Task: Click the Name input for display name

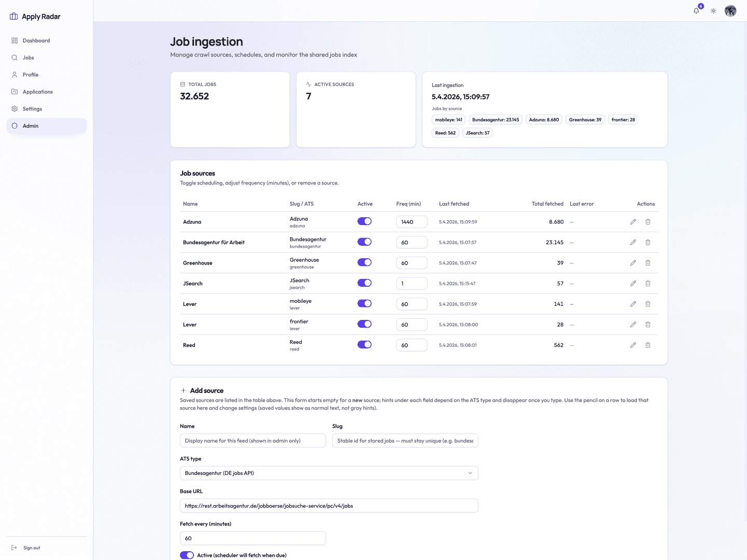Action: coord(253,440)
